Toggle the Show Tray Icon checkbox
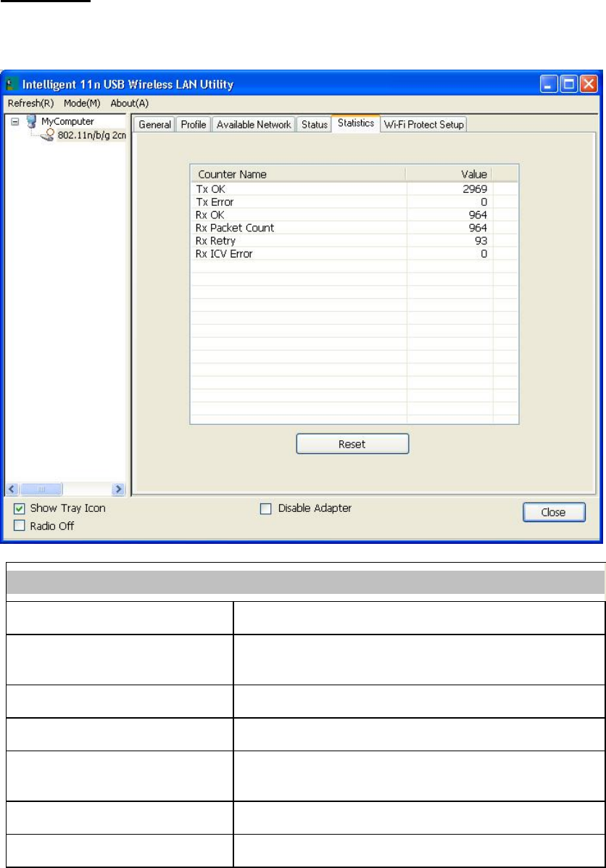Screen dimensions: 606x868 click(x=20, y=508)
